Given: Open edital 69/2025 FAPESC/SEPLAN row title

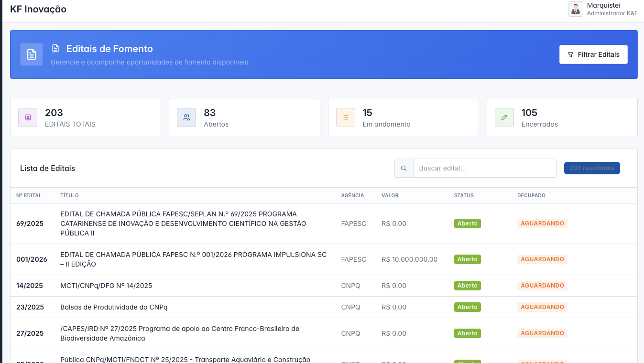Looking at the screenshot, I should [x=183, y=224].
